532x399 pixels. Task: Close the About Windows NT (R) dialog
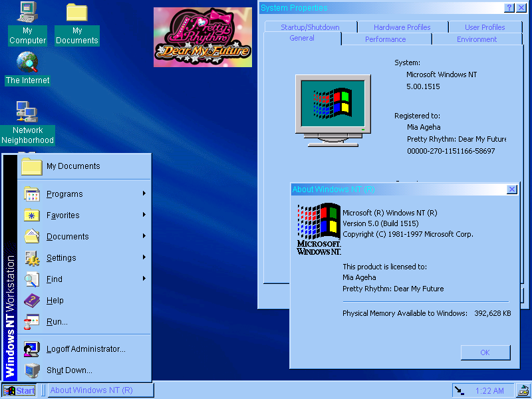click(511, 190)
